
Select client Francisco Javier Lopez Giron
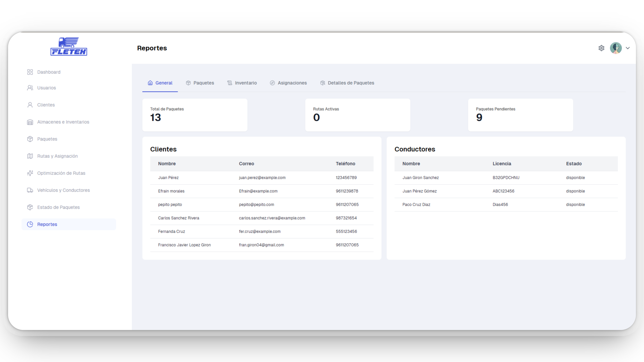(x=184, y=245)
